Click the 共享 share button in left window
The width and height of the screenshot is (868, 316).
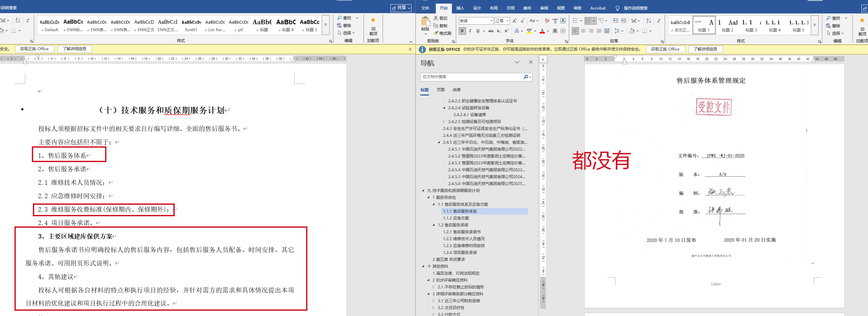click(401, 8)
